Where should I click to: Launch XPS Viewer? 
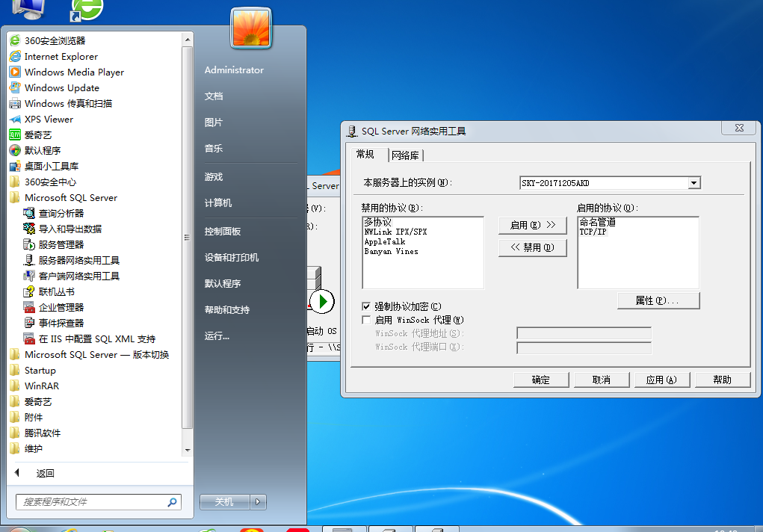click(41, 120)
